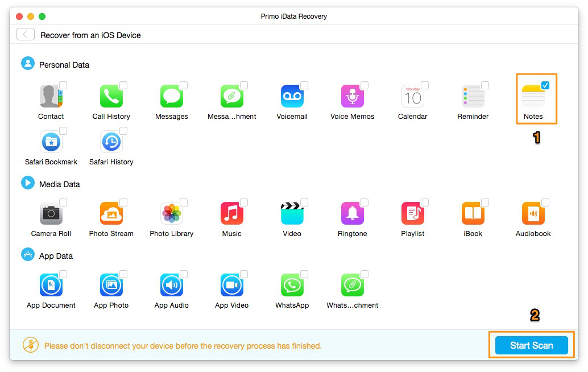Choose the App Photo icon
This screenshot has height=372, width=588.
coord(111,285)
